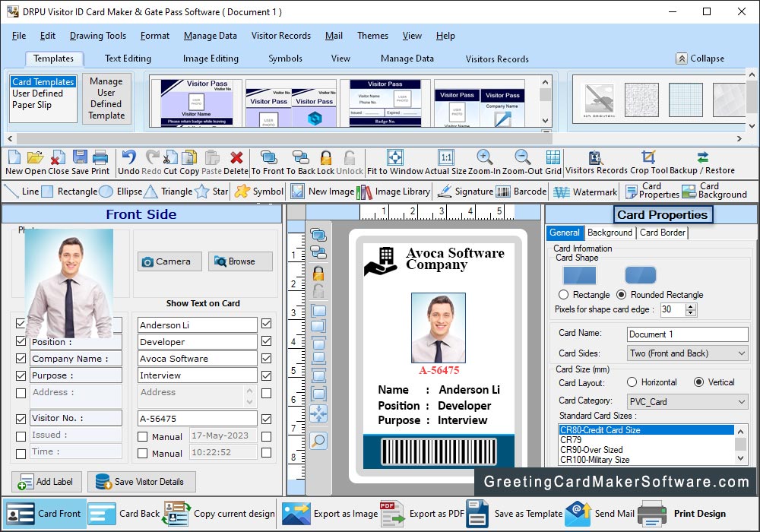Select the Line drawing tool

[x=21, y=192]
